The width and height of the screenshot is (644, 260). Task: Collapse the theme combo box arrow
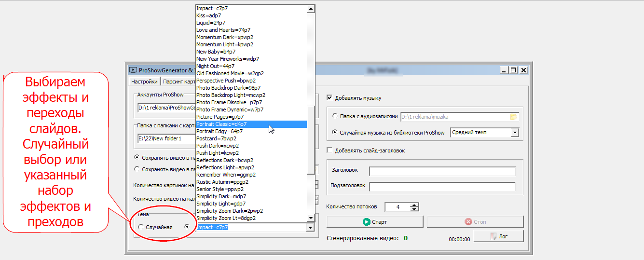click(x=311, y=228)
